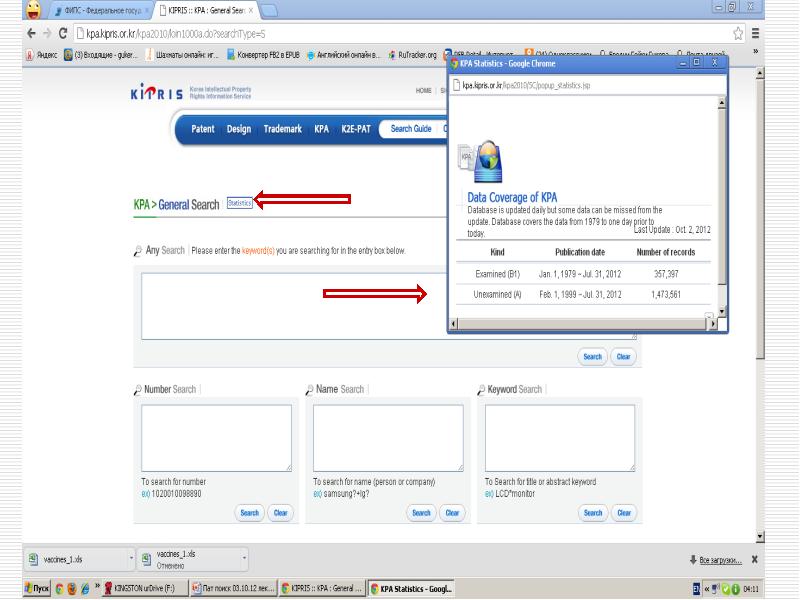Click Clear button under Keyword Search
This screenshot has width=800, height=600.
625,513
